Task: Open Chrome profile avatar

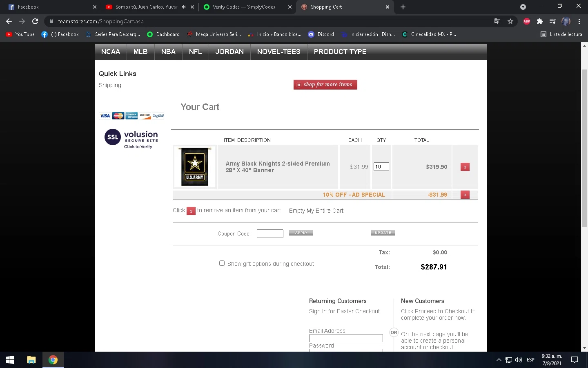Action: point(566,21)
